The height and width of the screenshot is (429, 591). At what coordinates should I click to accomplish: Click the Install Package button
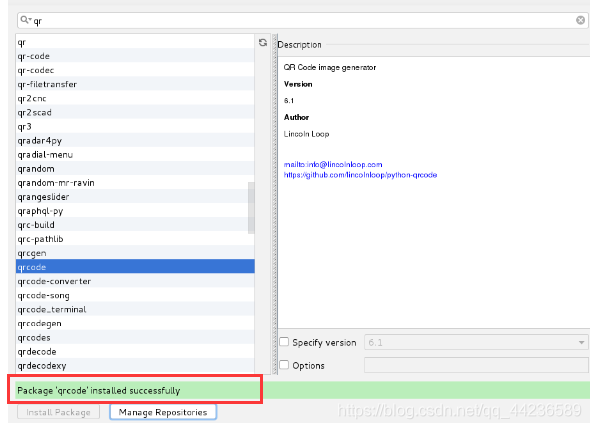[58, 412]
